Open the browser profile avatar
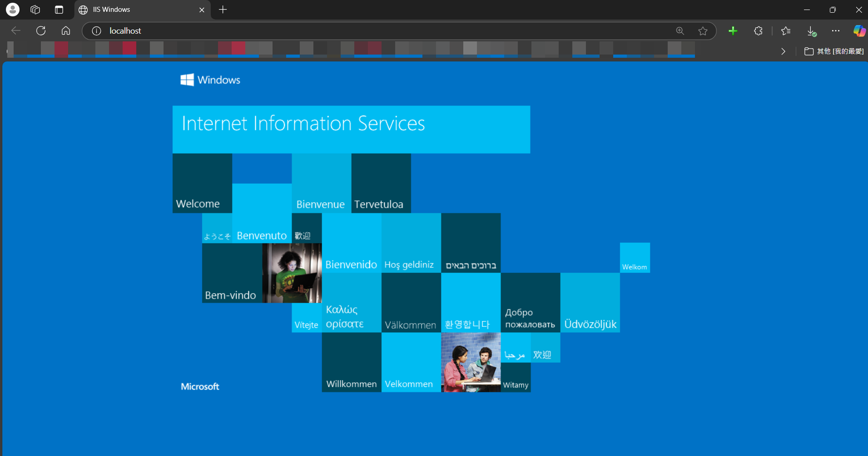This screenshot has width=868, height=456. click(x=13, y=10)
